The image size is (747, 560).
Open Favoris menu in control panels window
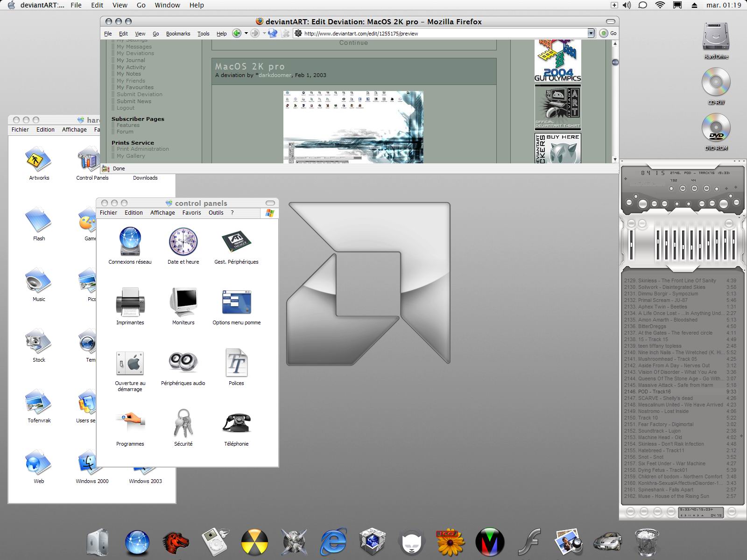click(x=191, y=212)
